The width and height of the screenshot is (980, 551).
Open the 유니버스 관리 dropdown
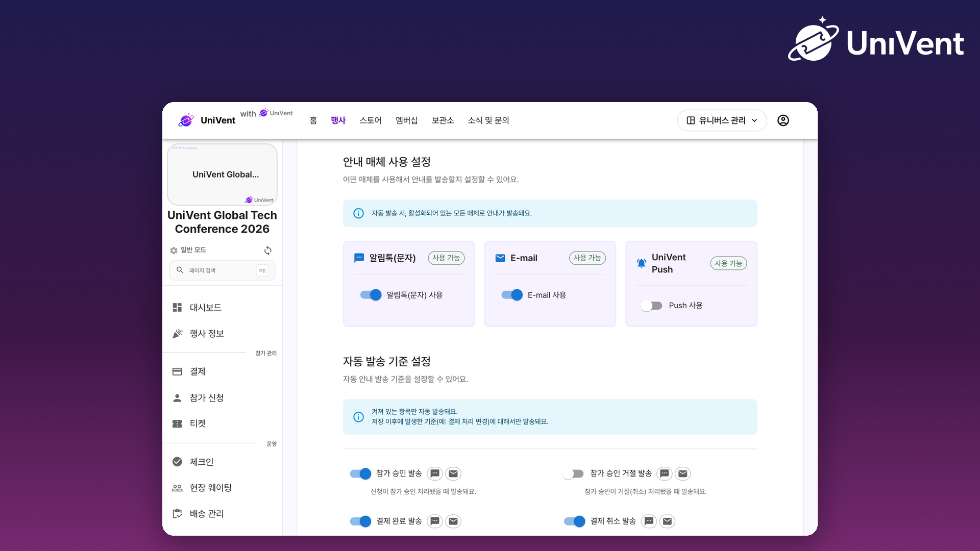(x=722, y=120)
